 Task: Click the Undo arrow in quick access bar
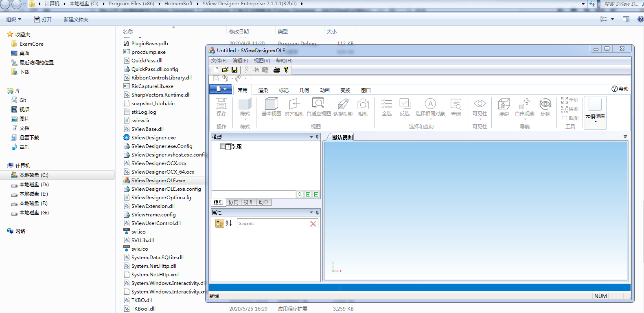(225, 78)
